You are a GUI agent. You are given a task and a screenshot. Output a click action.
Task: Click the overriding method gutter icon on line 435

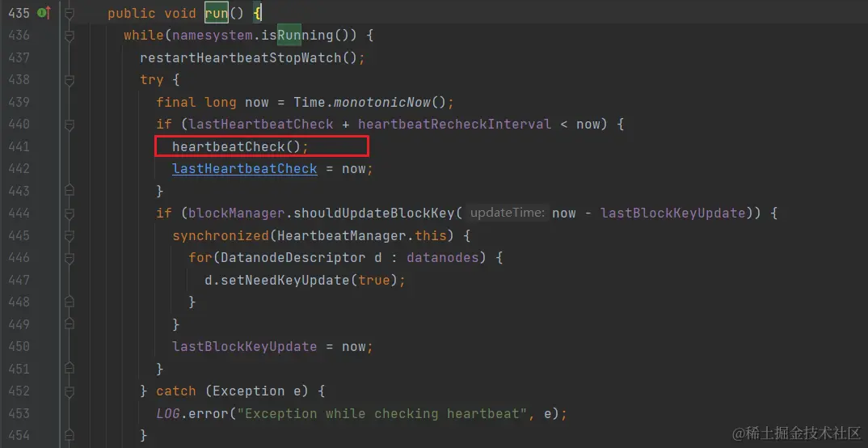tap(43, 13)
